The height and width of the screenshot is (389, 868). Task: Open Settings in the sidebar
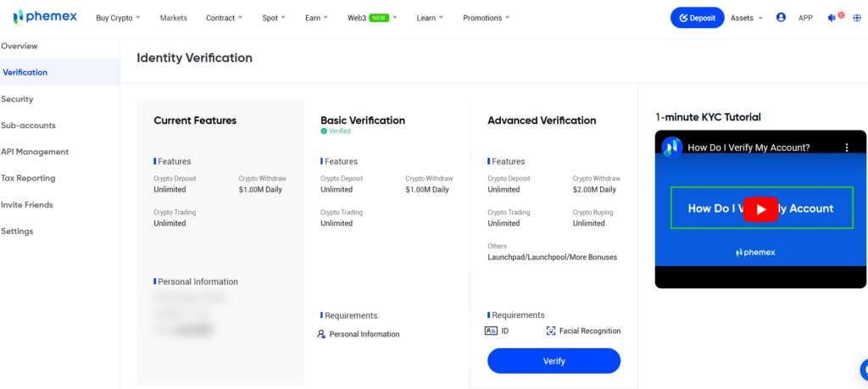(x=17, y=231)
